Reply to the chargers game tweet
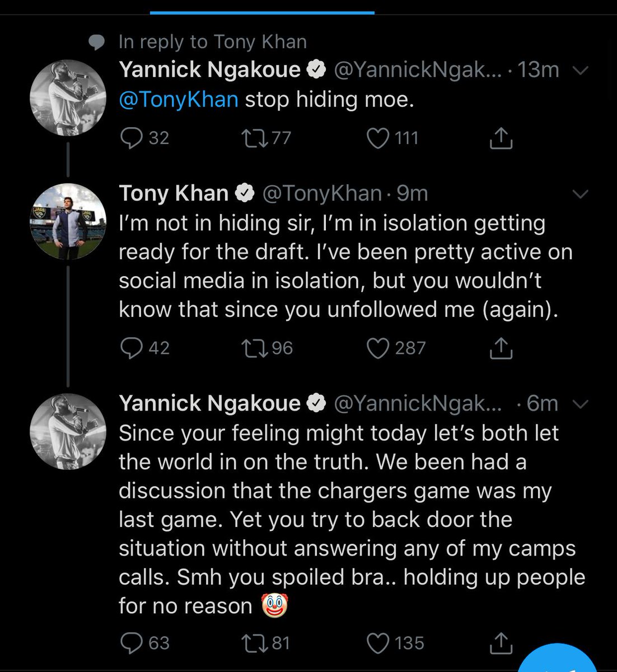The image size is (617, 672). tap(132, 643)
